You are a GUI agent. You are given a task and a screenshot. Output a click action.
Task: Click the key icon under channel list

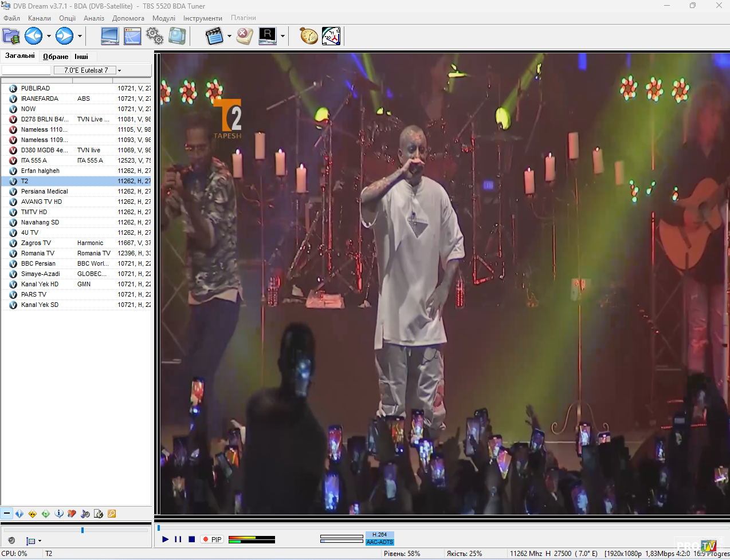tap(112, 514)
